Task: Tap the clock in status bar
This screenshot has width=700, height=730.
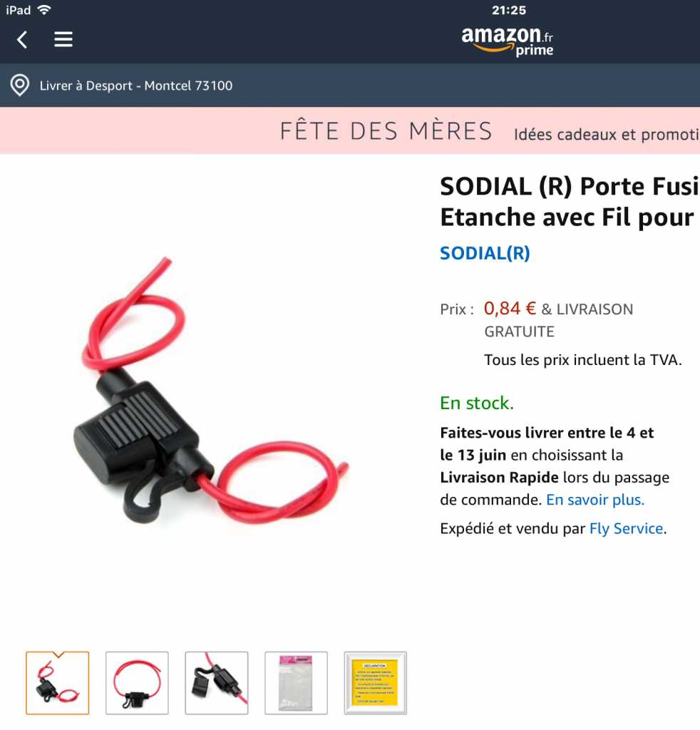Action: pos(509,10)
